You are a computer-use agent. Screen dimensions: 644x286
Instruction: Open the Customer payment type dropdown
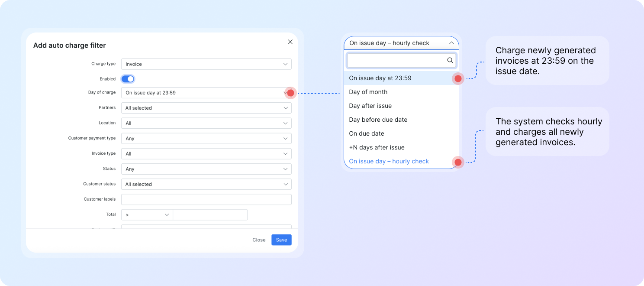point(206,139)
